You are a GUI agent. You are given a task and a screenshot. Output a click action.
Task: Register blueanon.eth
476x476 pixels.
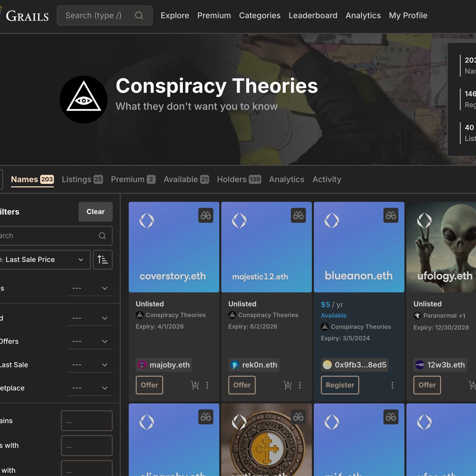click(x=340, y=385)
